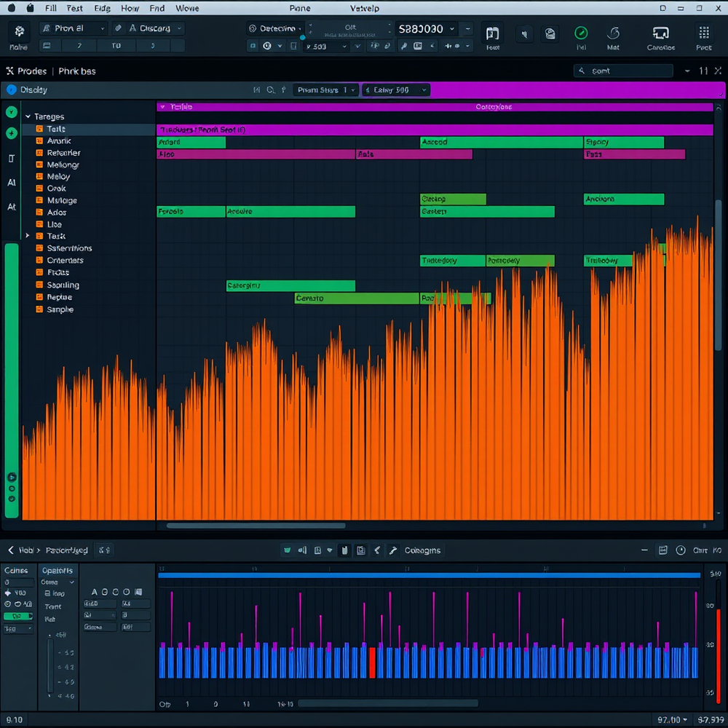This screenshot has height=728, width=728.
Task: Click the speaker icon in the bottom panel toolbar
Action: (302, 550)
